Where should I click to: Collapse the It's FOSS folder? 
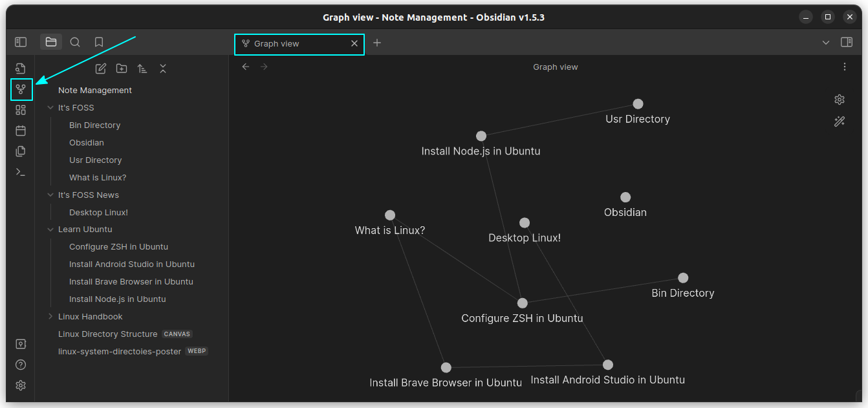51,108
